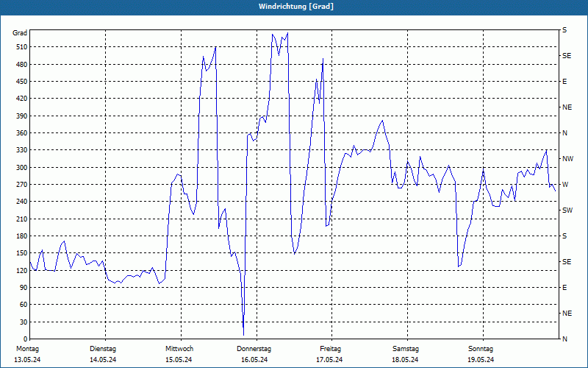The width and height of the screenshot is (588, 368).
Task: Click the date 19.05.24
Action: (481, 360)
